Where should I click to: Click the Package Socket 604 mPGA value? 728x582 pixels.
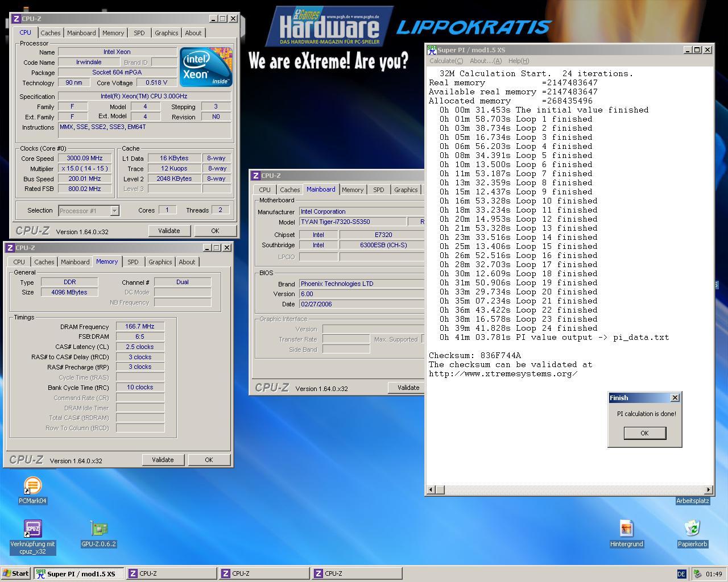pyautogui.click(x=117, y=73)
